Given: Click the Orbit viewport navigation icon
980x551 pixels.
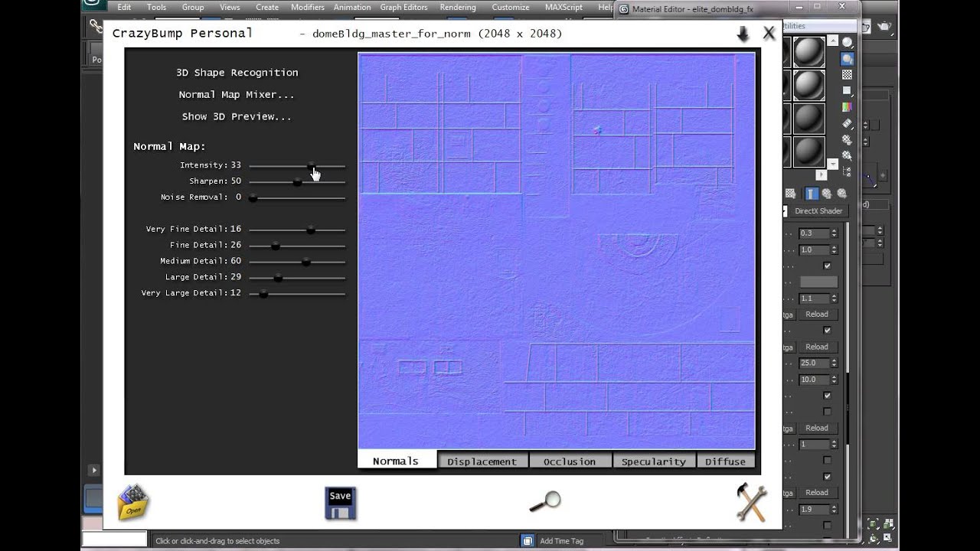Looking at the screenshot, I should [873, 540].
